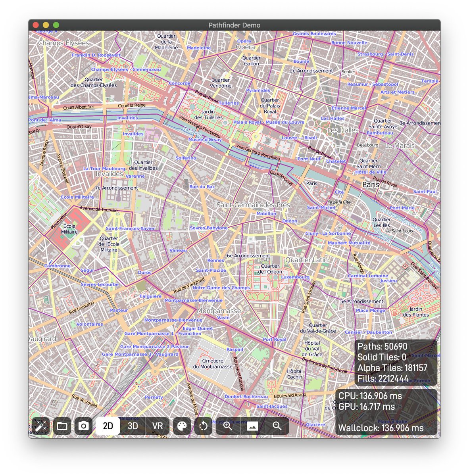Click the 'Jardin des Plantes' label
The width and height of the screenshot is (469, 476).
(416, 312)
